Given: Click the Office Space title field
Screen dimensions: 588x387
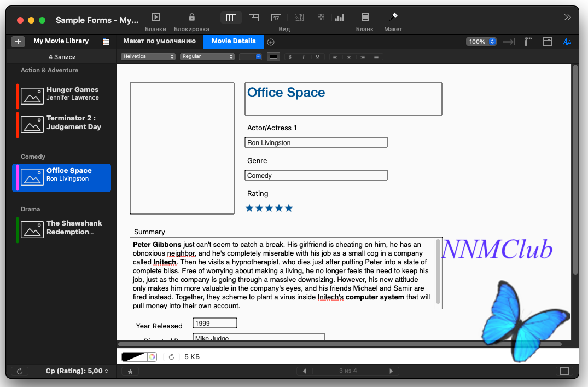Looking at the screenshot, I should [x=343, y=99].
